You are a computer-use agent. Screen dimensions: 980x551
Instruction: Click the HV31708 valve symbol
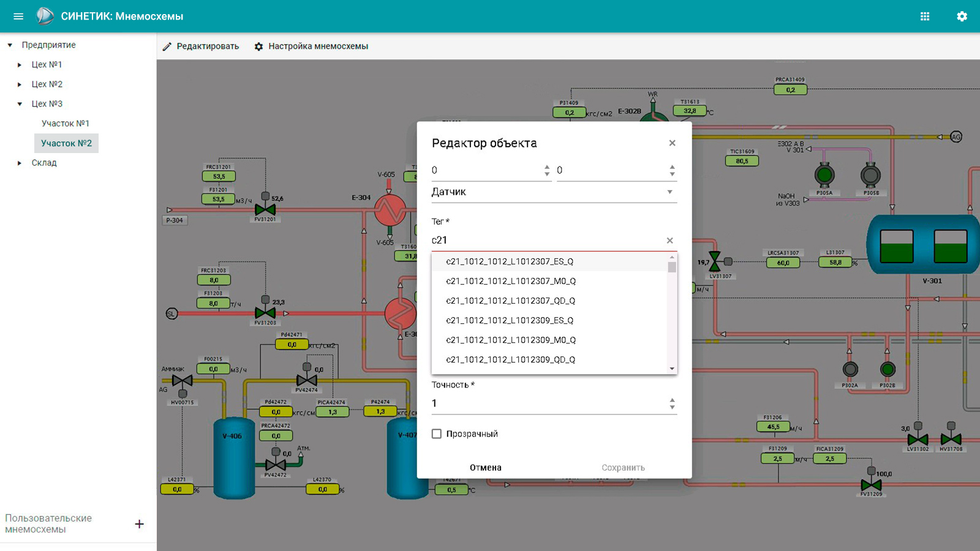tap(951, 440)
